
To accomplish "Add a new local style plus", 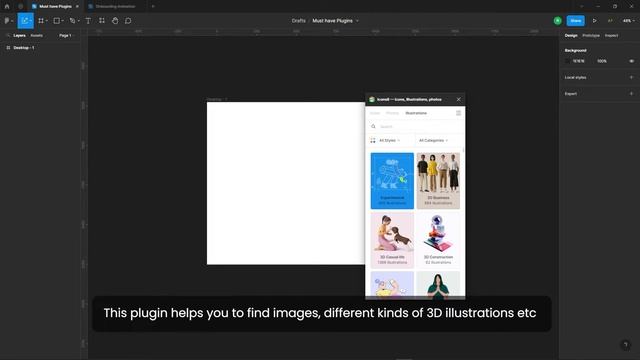I will [631, 77].
